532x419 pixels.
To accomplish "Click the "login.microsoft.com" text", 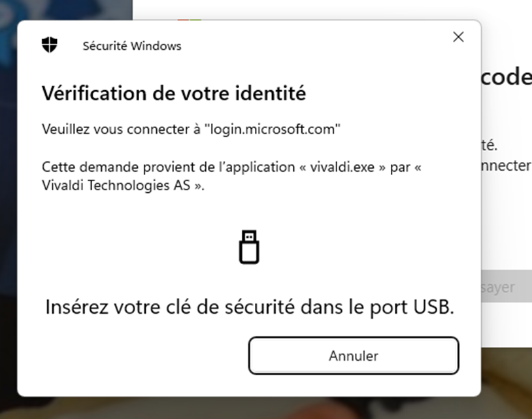I will (273, 129).
